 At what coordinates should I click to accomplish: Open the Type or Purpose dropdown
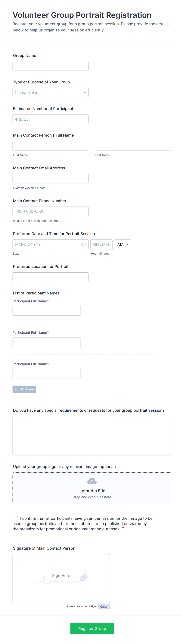(50, 92)
